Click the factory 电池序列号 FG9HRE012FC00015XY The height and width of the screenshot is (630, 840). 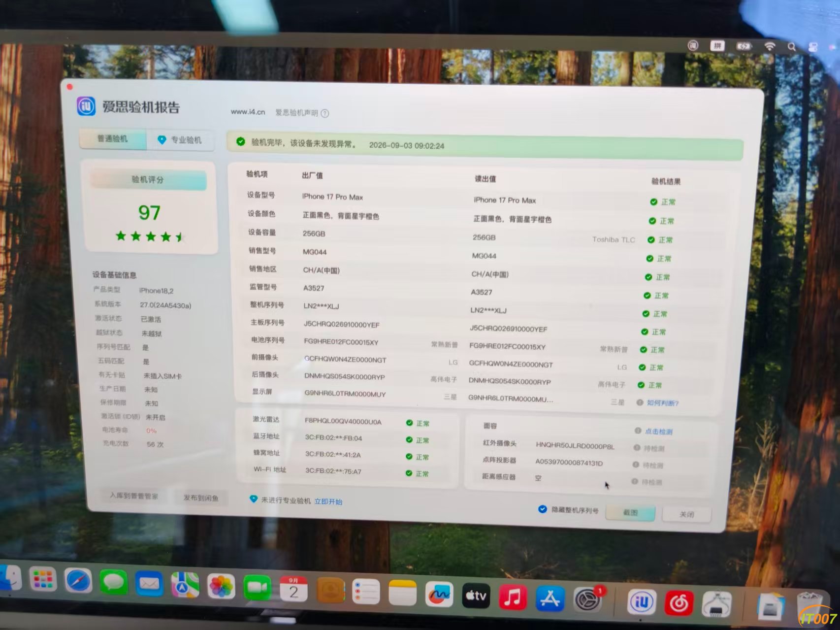341,342
